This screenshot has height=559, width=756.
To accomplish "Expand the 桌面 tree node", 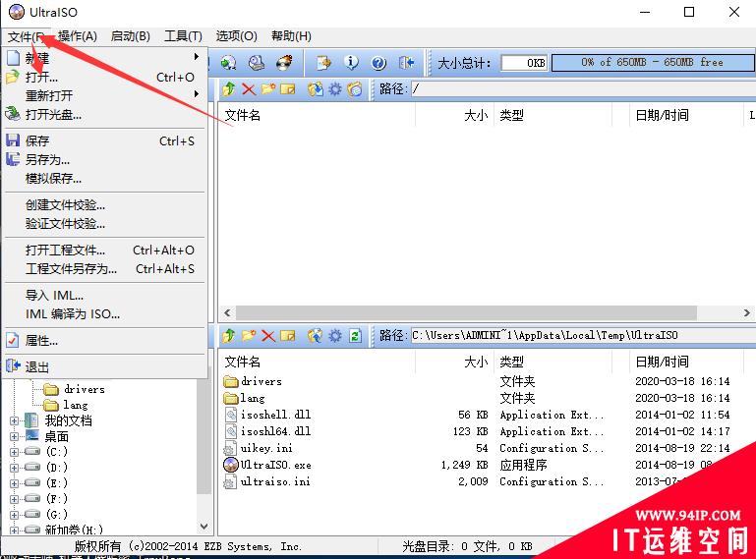I will (x=14, y=436).
